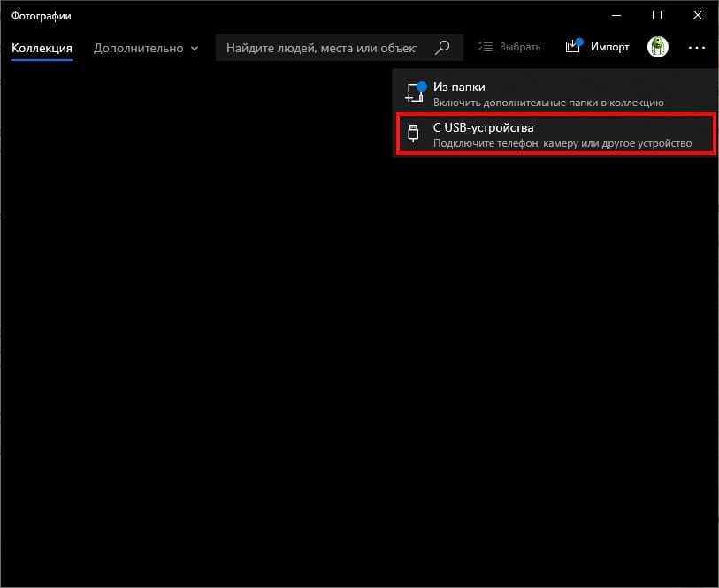
Task: Maximize the Фотографии window
Action: tap(657, 15)
